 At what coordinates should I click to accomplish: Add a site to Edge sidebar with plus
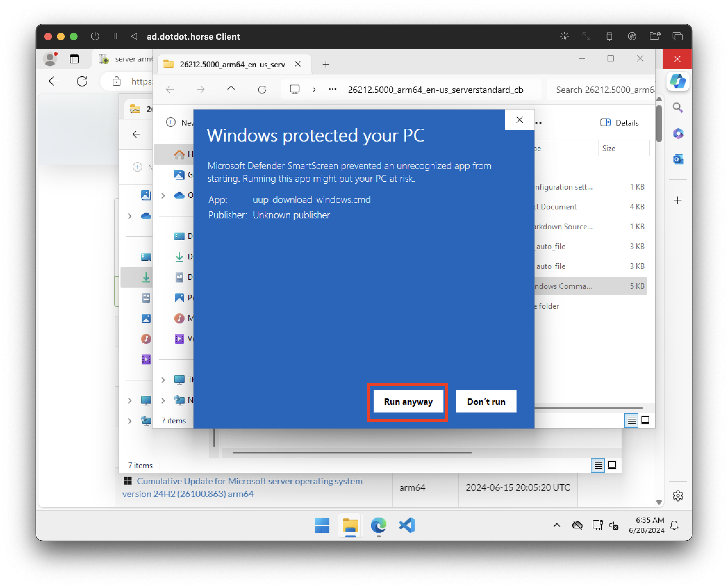pyautogui.click(x=677, y=200)
